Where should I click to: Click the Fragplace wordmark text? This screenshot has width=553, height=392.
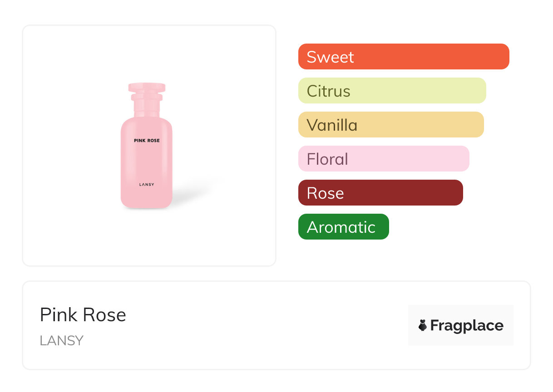[x=467, y=325]
